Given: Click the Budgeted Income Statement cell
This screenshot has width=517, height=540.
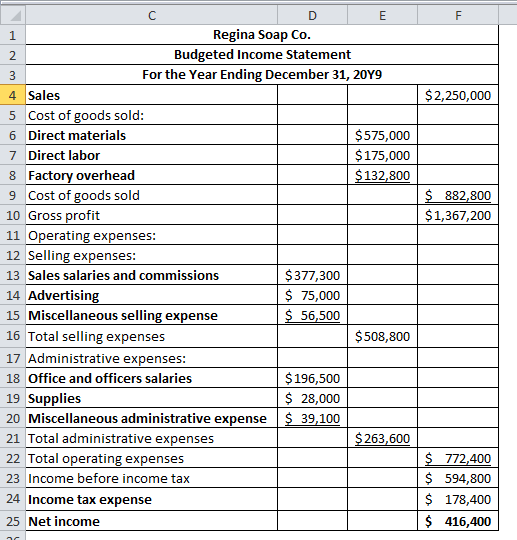Looking at the screenshot, I should 262,55.
